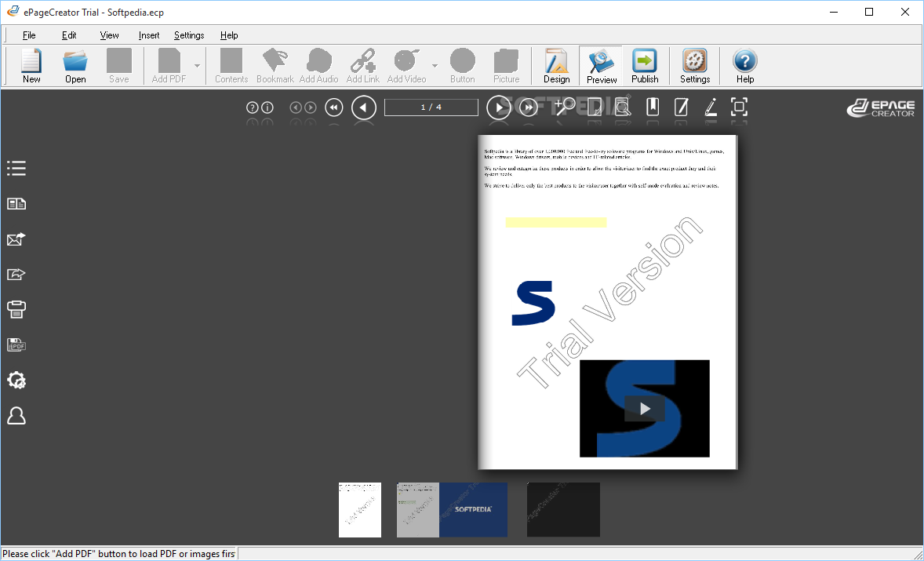Toggle fullscreen view icon
The image size is (924, 561).
coord(739,107)
